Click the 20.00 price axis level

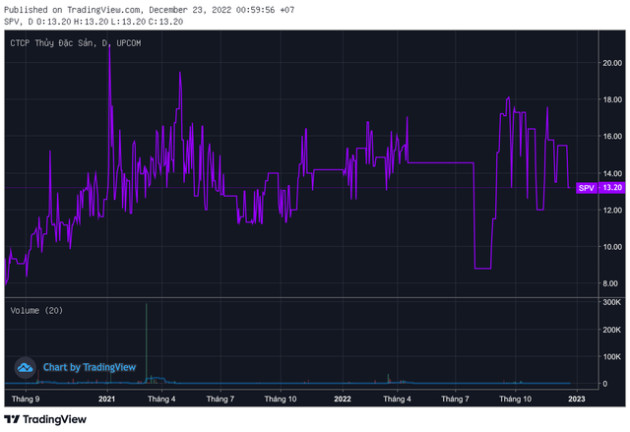[x=611, y=62]
